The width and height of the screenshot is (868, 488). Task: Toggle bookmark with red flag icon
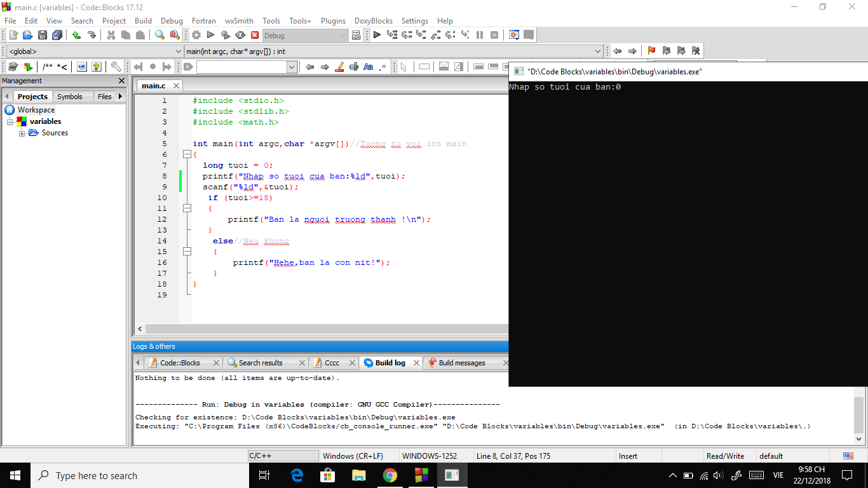651,51
